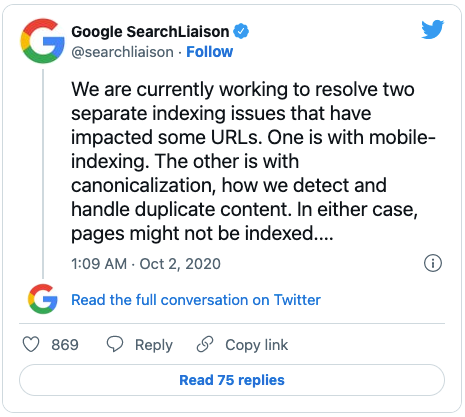Click the reply speech bubble icon
Viewport: 465px width, 417px height.
115,344
